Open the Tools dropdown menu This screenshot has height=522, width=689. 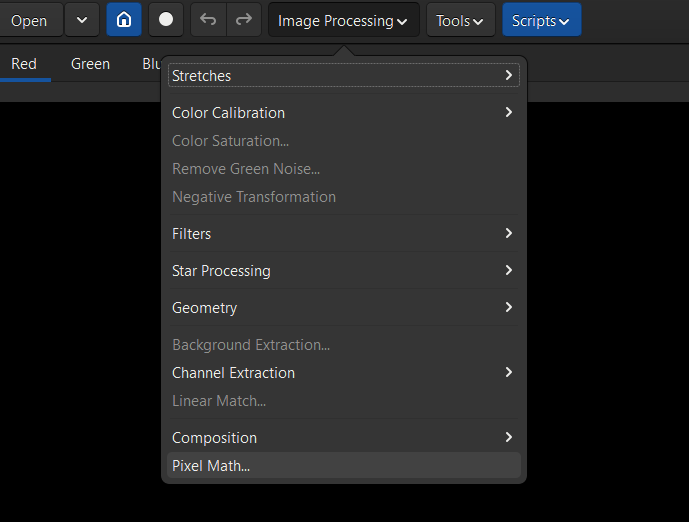coord(460,20)
